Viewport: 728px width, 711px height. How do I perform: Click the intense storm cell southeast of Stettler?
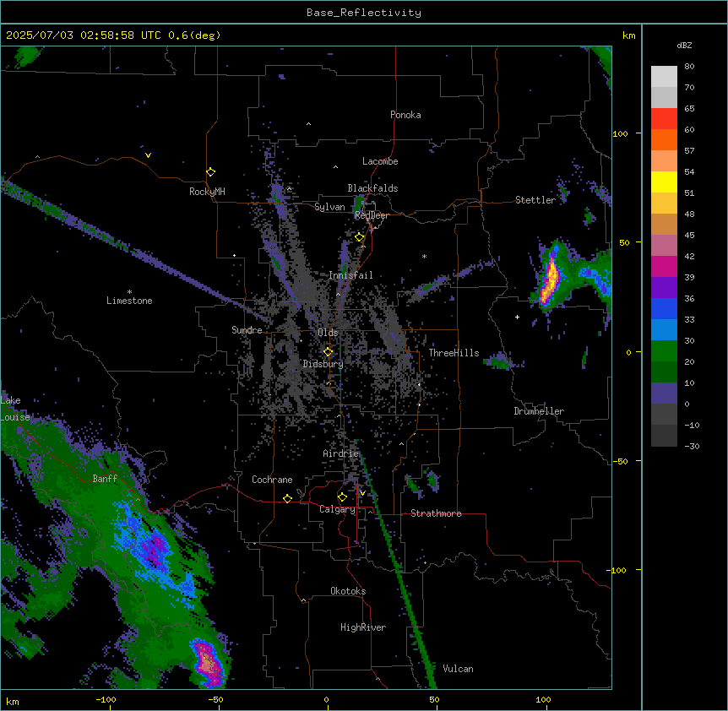coord(550,279)
